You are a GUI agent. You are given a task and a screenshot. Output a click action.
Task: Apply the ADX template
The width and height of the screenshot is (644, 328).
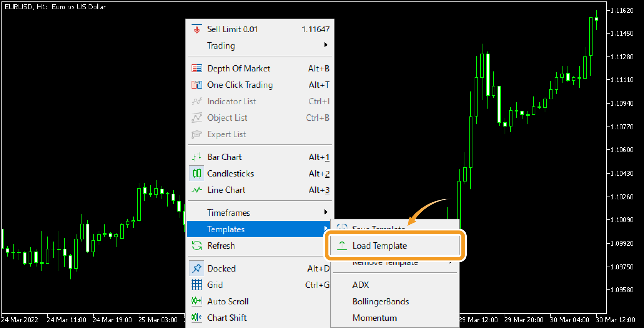pyautogui.click(x=395, y=285)
